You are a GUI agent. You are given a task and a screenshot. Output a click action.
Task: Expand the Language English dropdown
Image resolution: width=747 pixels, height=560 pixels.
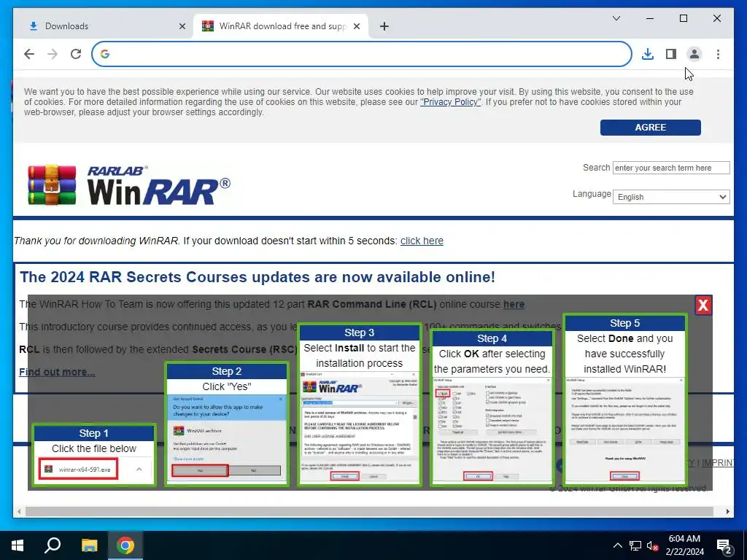coord(671,197)
